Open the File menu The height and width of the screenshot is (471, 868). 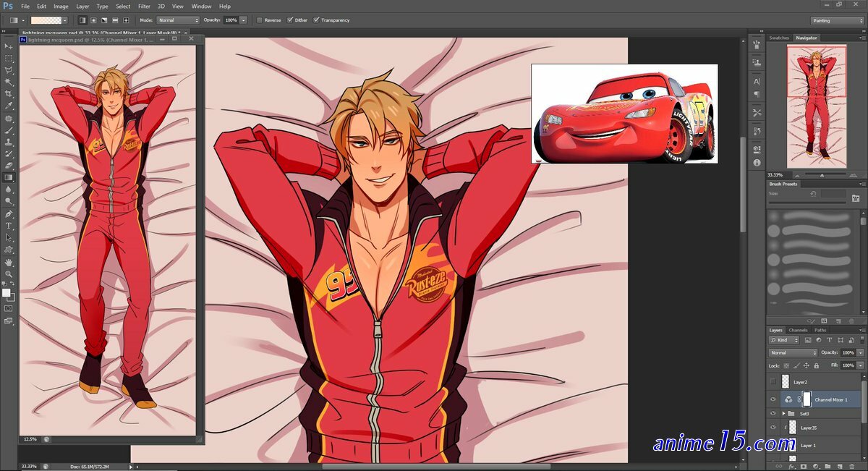click(x=25, y=6)
